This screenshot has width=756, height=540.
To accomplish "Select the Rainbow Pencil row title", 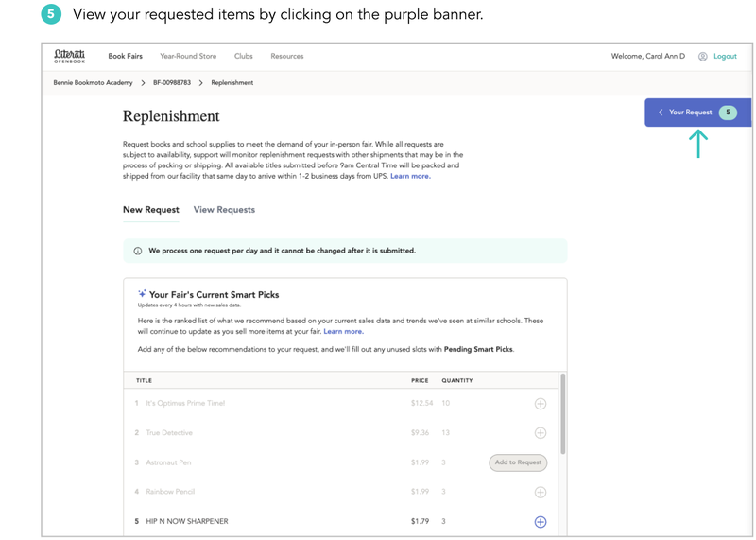I will pyautogui.click(x=170, y=492).
